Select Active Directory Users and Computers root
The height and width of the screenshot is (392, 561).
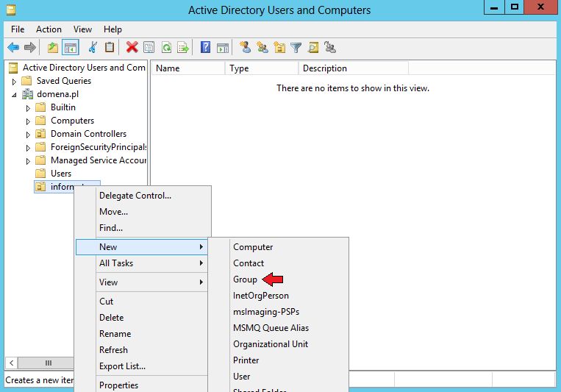(84, 68)
